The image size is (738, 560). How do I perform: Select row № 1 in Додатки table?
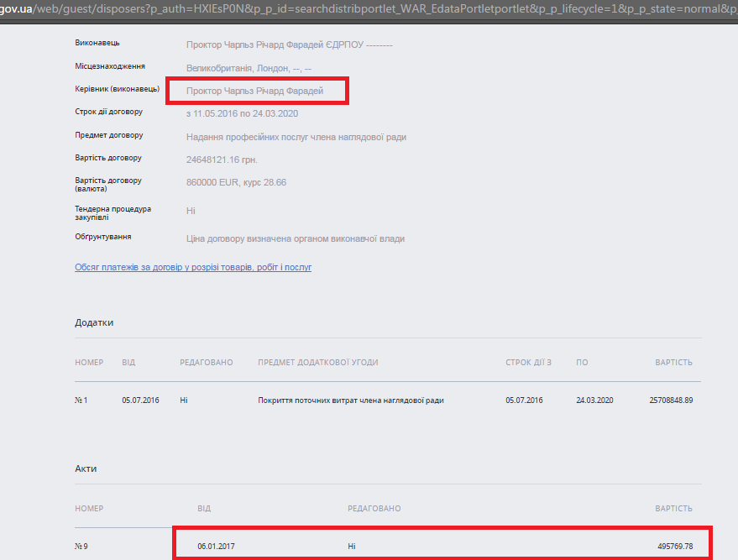tap(81, 400)
